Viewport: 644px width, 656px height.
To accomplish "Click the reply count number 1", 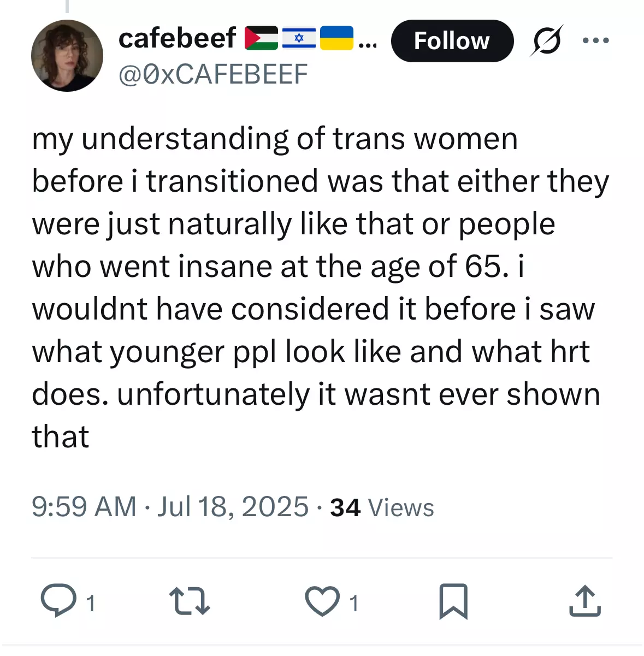I will click(91, 603).
